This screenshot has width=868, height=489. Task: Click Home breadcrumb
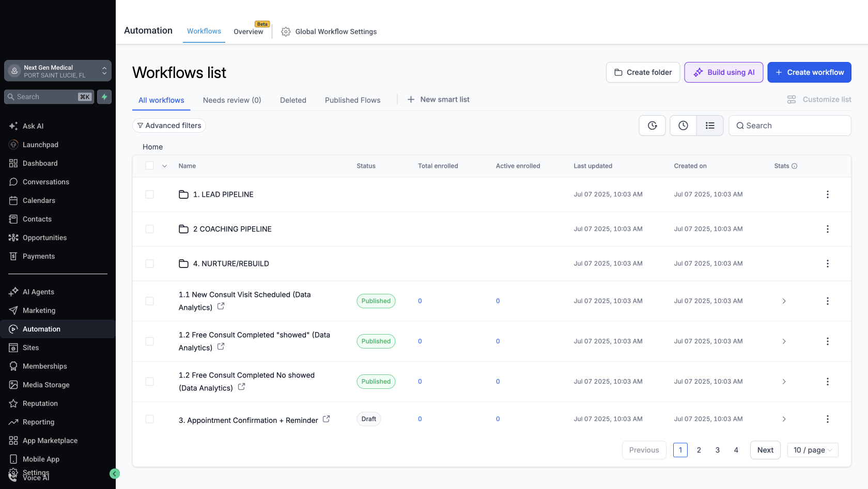coord(153,147)
